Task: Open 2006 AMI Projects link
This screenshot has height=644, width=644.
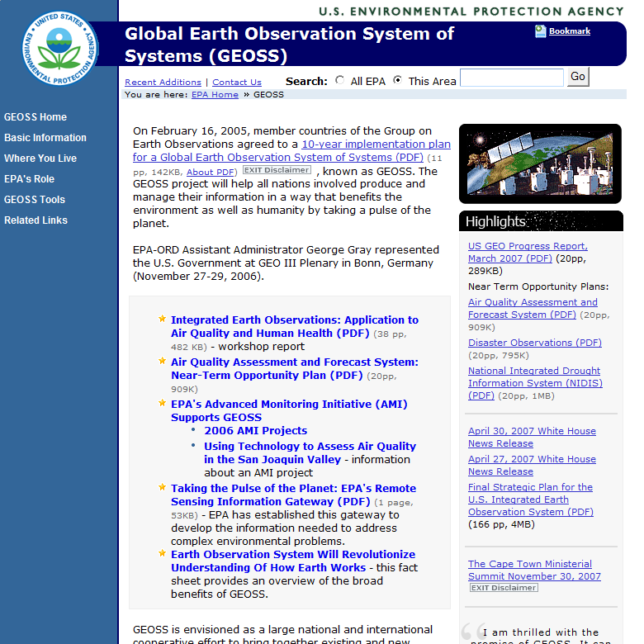Action: tap(255, 430)
